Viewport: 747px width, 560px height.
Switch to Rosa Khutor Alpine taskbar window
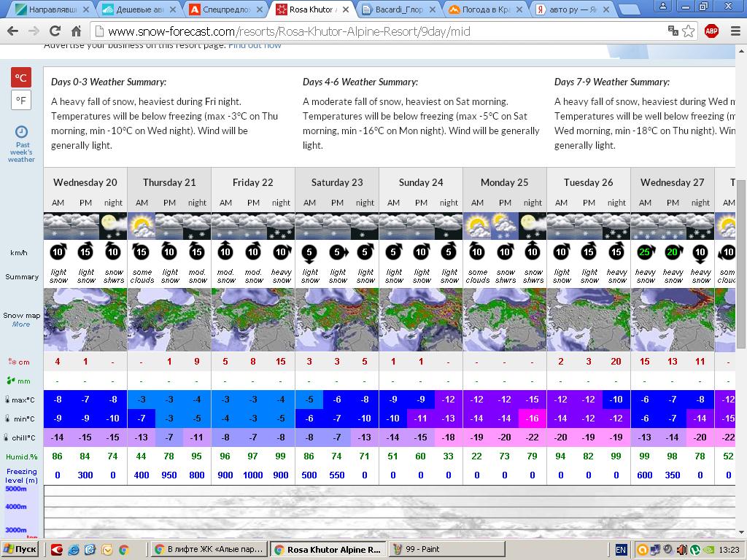(x=328, y=550)
